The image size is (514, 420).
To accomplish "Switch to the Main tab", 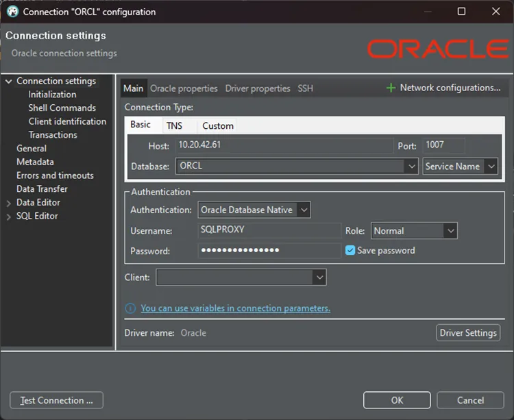I will 134,88.
